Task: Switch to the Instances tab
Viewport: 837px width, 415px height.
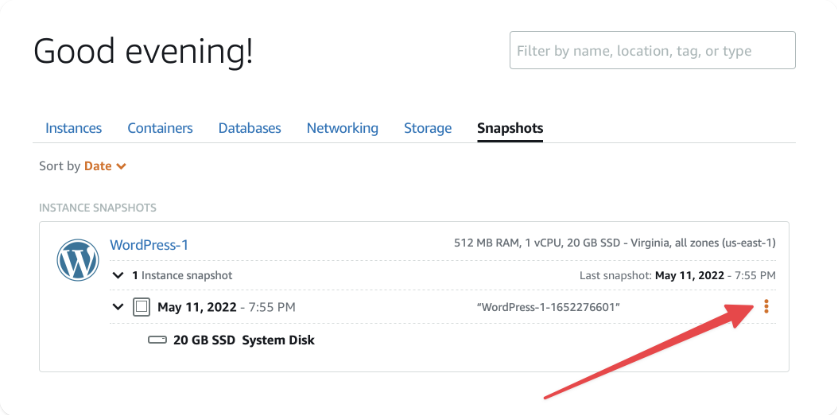Action: [74, 128]
